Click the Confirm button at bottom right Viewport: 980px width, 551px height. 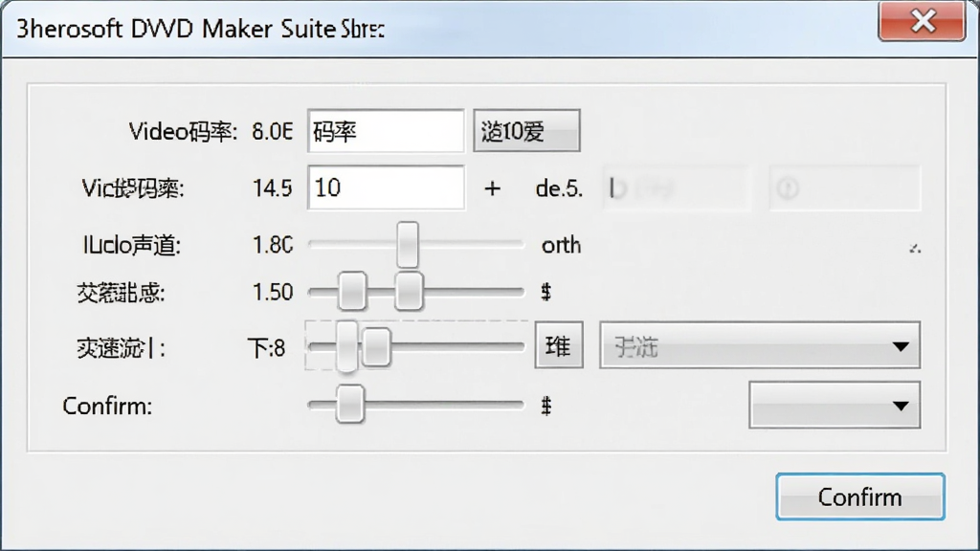pyautogui.click(x=860, y=496)
